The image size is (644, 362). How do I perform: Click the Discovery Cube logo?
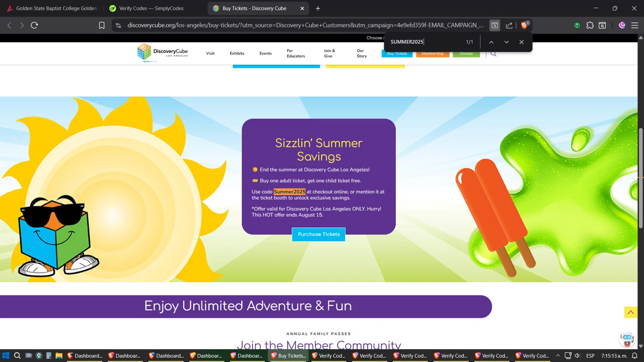point(162,53)
